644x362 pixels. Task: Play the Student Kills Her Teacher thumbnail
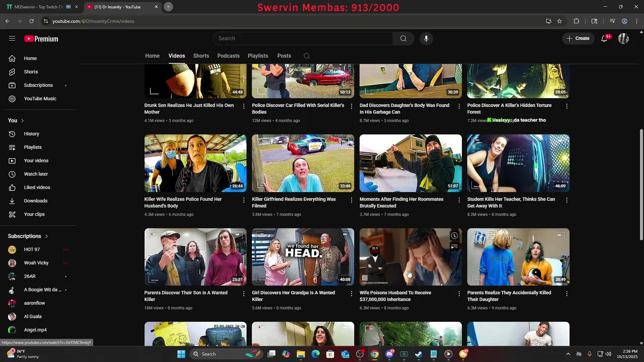[518, 163]
